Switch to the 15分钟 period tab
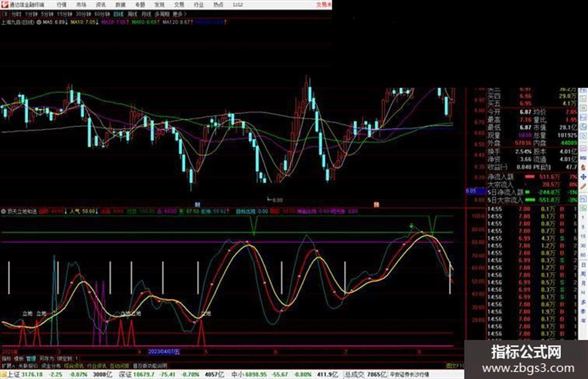Screen dimensions: 588x379 click(x=65, y=14)
